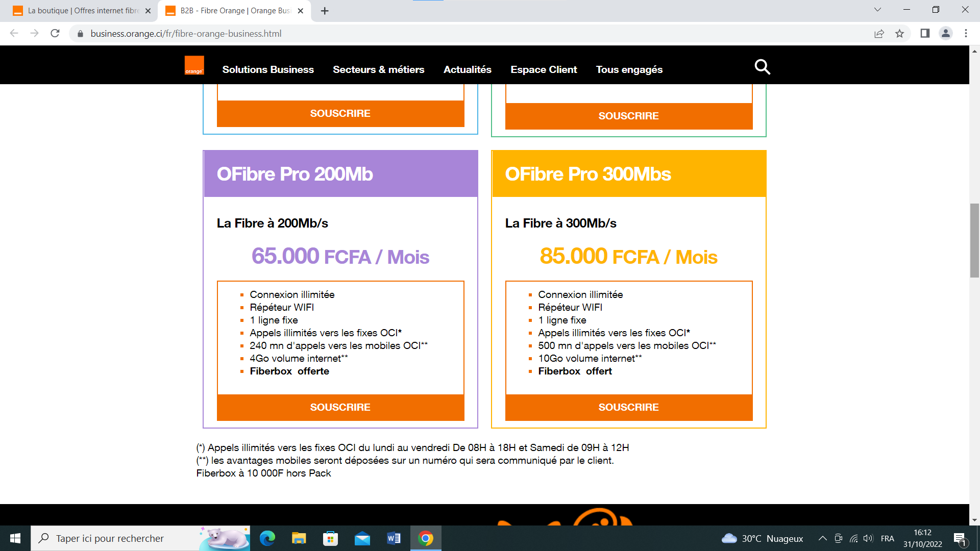Viewport: 980px width, 551px height.
Task: Open the network status tray icon
Action: tap(853, 538)
